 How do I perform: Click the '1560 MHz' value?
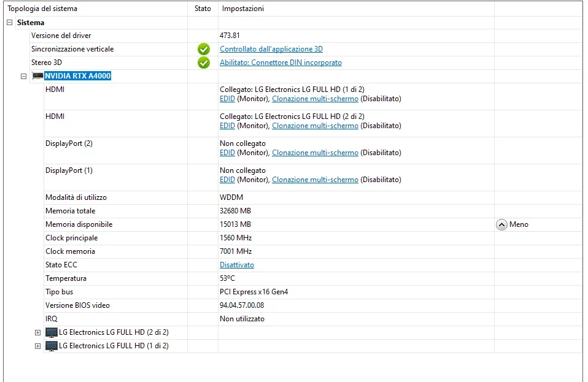[x=236, y=238]
